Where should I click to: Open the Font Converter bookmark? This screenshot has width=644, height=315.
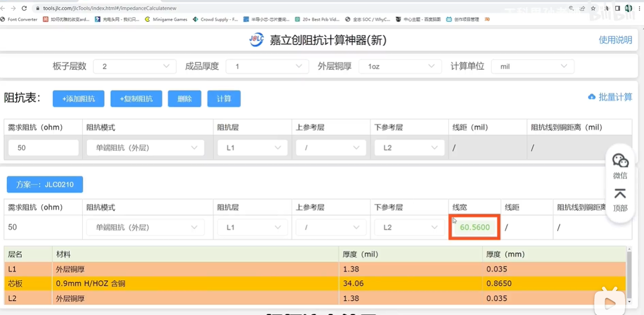(19, 19)
